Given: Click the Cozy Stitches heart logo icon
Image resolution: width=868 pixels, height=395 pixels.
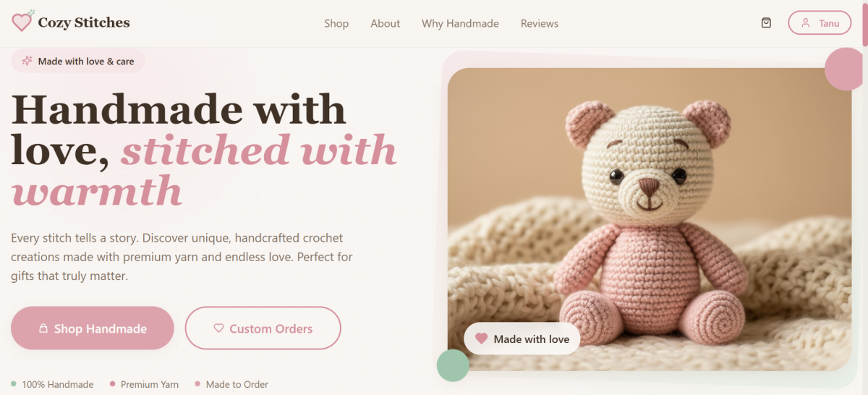Looking at the screenshot, I should tap(22, 22).
